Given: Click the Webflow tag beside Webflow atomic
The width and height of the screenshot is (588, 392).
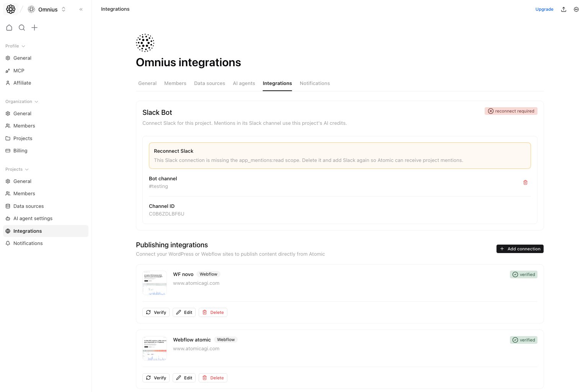Looking at the screenshot, I should [226, 340].
